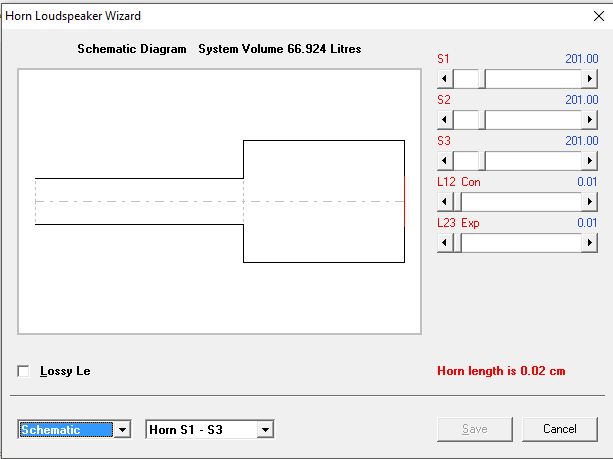This screenshot has height=459, width=613.
Task: Click the S1 slider thumb
Action: pyautogui.click(x=482, y=79)
